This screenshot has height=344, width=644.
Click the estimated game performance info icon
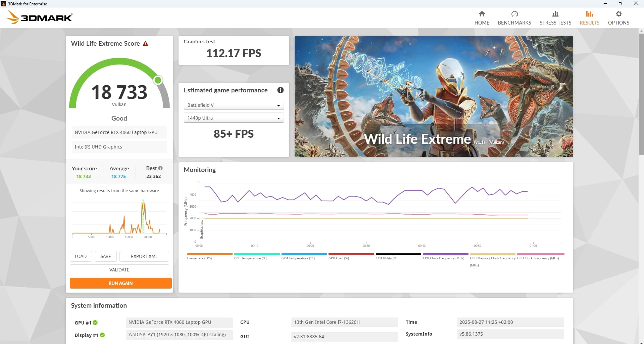click(280, 90)
